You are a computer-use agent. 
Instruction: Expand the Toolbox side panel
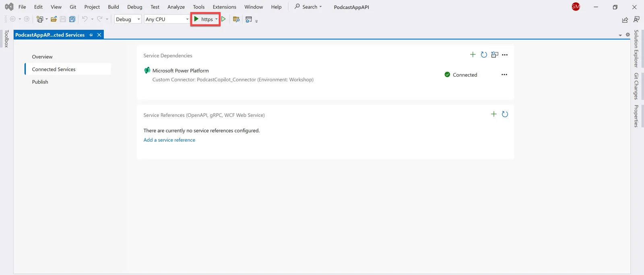(6, 39)
